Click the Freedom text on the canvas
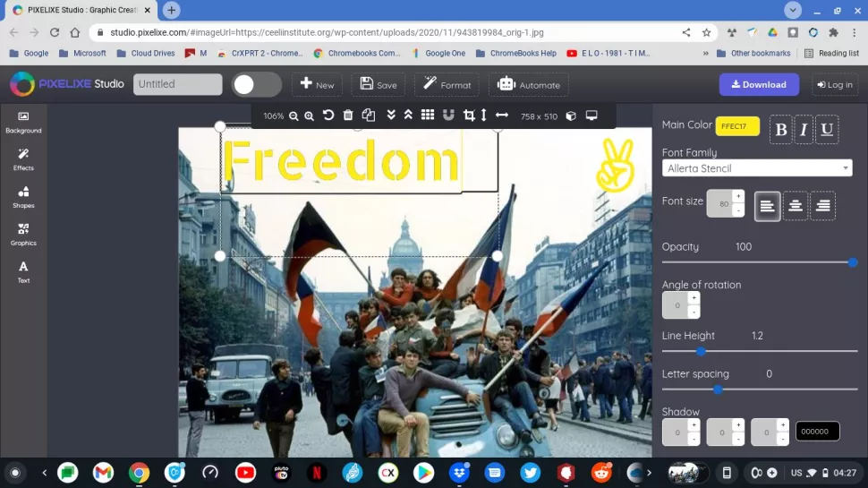Image resolution: width=868 pixels, height=488 pixels. (340, 160)
